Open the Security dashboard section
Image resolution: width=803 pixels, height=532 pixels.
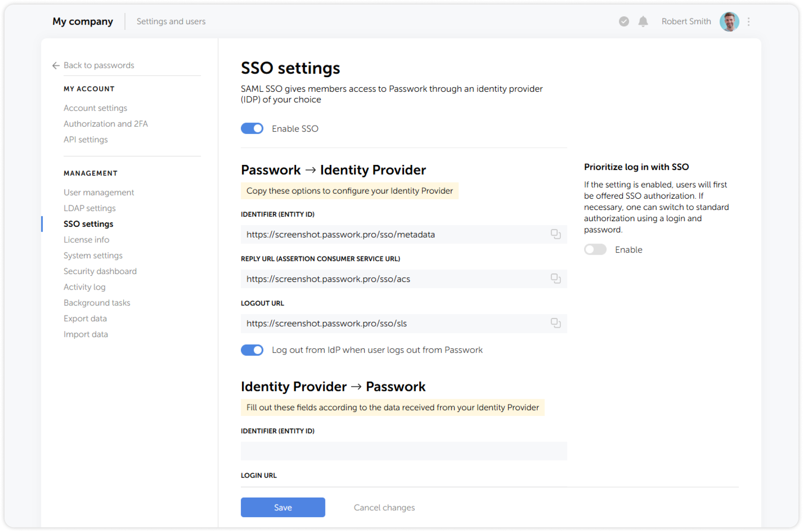100,271
